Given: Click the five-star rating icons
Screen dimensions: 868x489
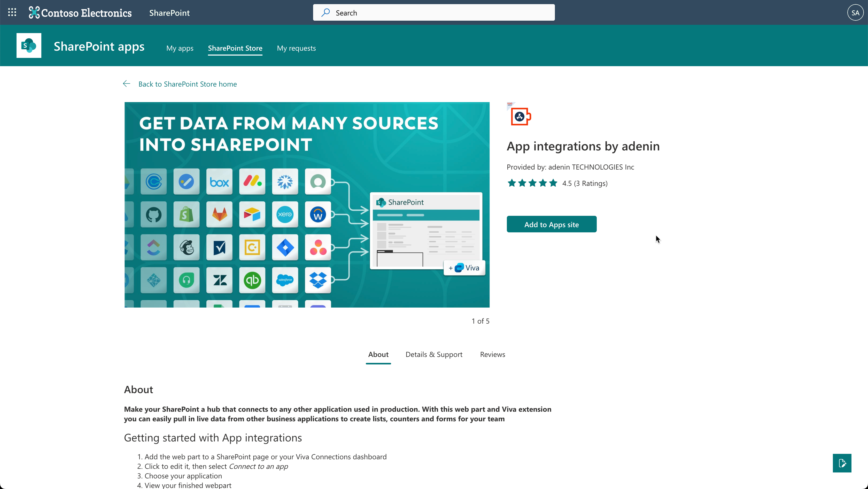Looking at the screenshot, I should tap(532, 183).
